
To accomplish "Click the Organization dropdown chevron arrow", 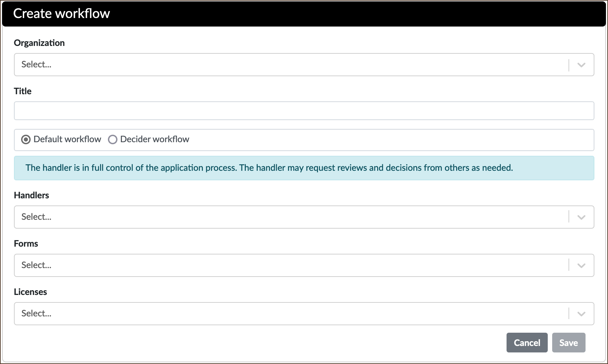I will tap(581, 65).
